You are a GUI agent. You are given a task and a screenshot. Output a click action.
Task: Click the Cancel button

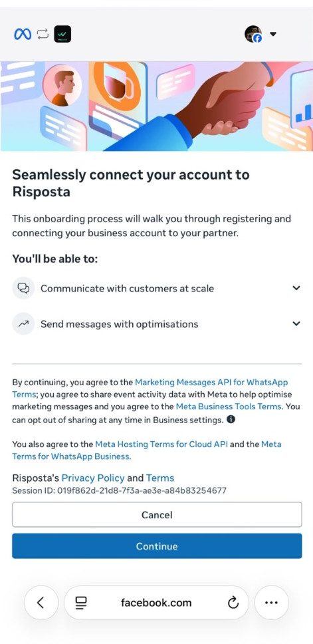(157, 515)
